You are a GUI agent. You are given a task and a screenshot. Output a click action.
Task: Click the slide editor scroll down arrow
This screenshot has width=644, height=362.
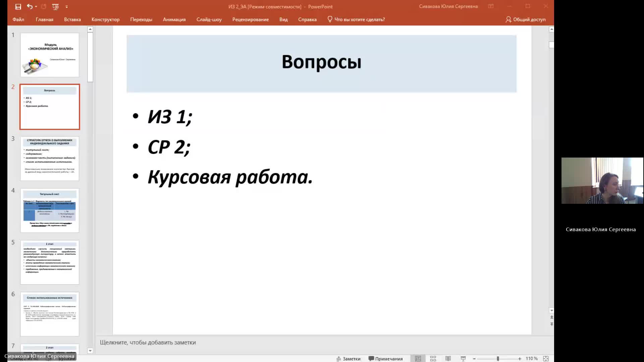point(551,310)
